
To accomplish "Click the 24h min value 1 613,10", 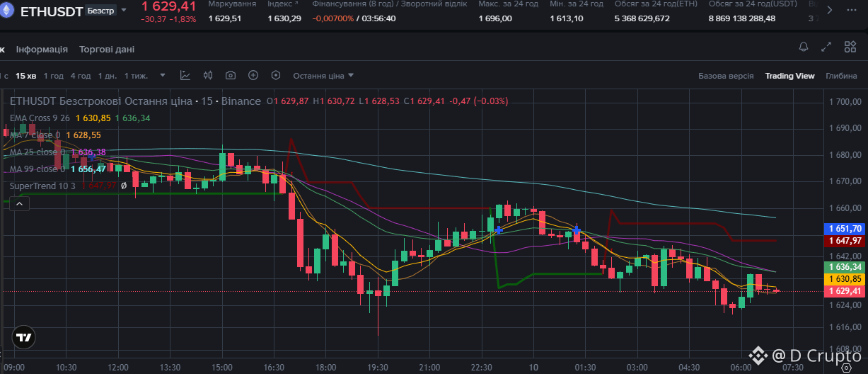I will point(567,18).
